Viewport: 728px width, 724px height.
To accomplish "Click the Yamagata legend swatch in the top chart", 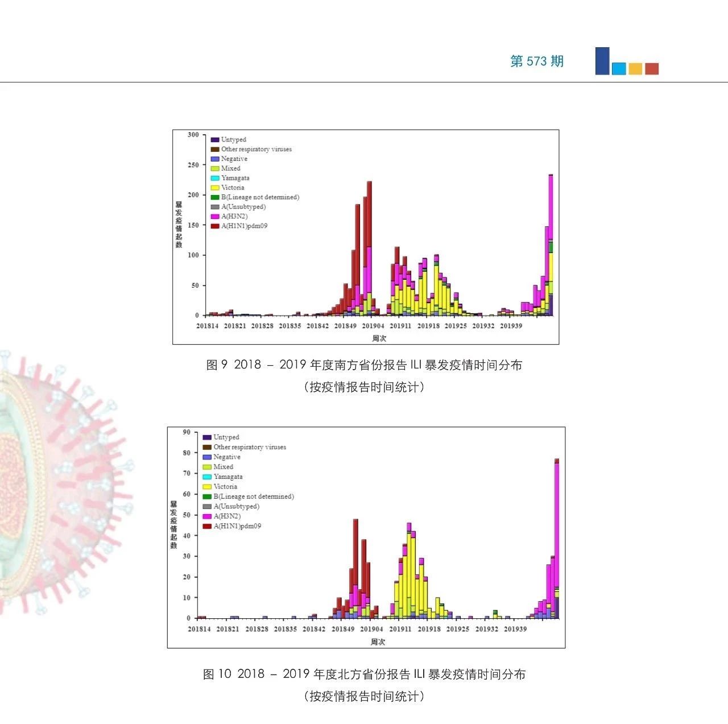I will click(215, 178).
